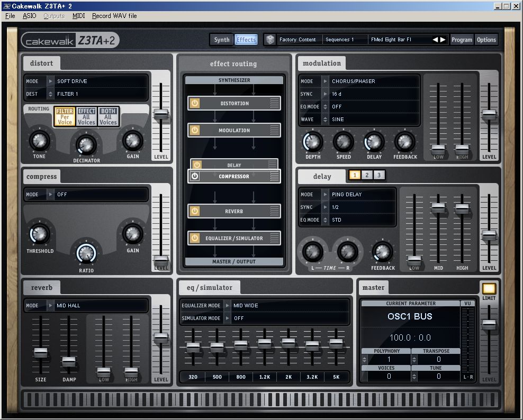The image size is (523, 420).
Task: Grab the Equalizer/Simulator routing drag handle
Action: [x=275, y=238]
